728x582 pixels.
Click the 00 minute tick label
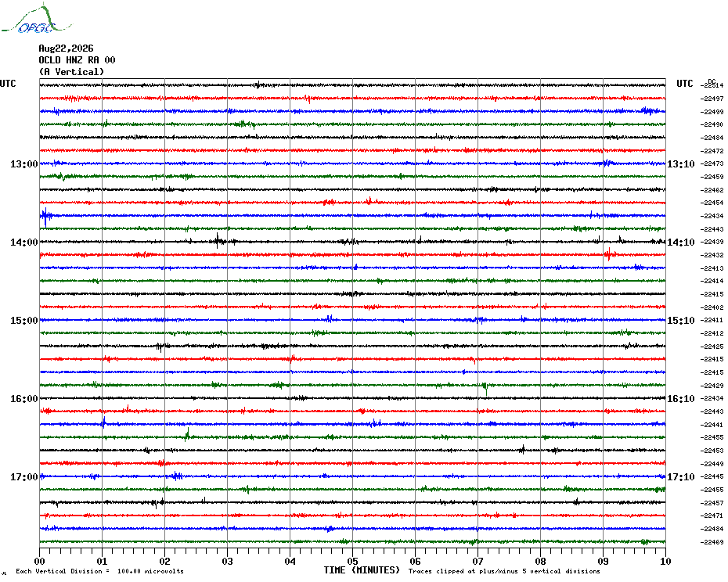click(x=39, y=561)
